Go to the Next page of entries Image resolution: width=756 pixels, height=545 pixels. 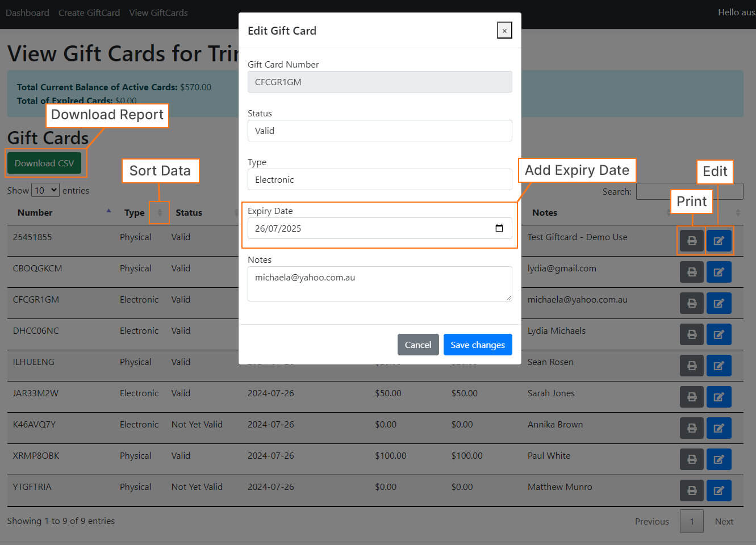[724, 521]
